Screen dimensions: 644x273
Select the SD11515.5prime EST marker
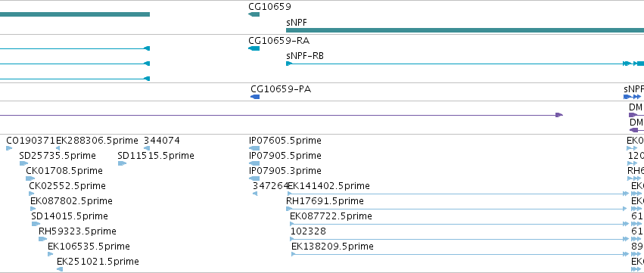pyautogui.click(x=122, y=163)
